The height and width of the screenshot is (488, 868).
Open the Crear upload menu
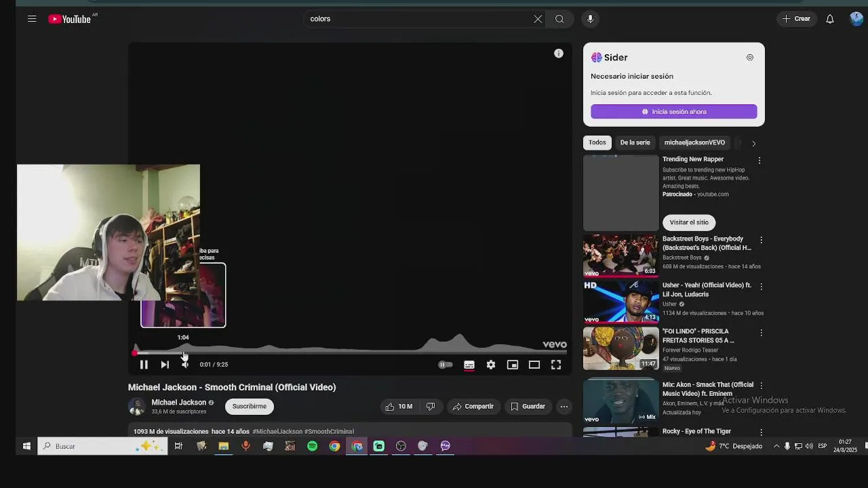point(796,19)
